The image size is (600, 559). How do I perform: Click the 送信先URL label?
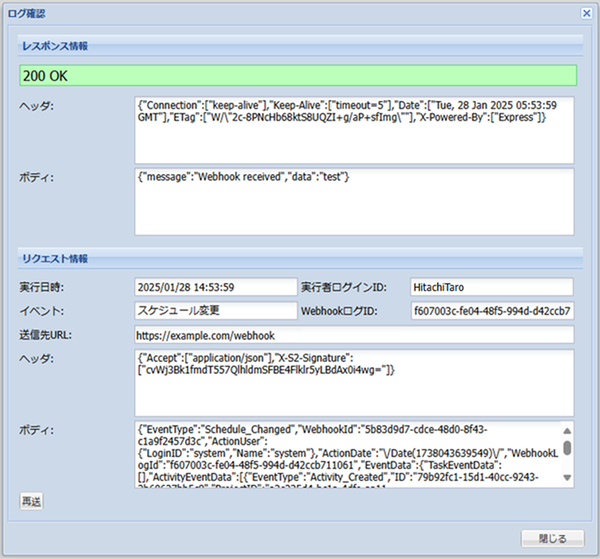coord(46,334)
